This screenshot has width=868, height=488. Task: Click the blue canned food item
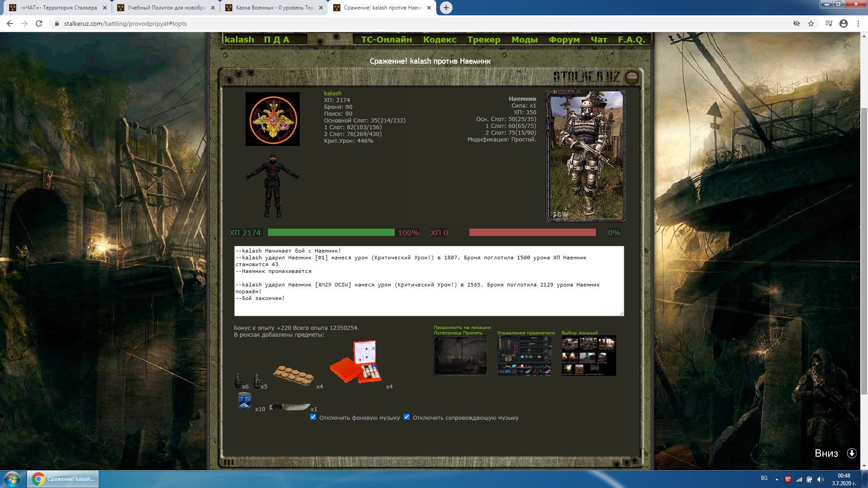[x=244, y=400]
